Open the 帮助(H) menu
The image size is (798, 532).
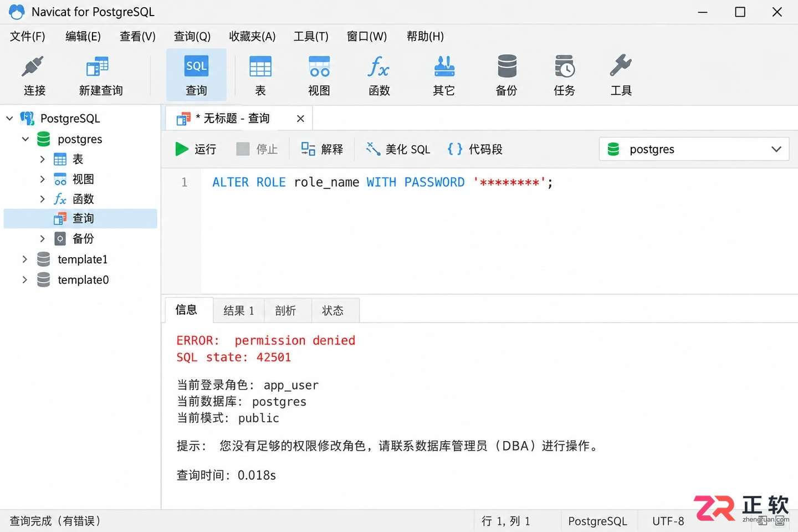(425, 37)
